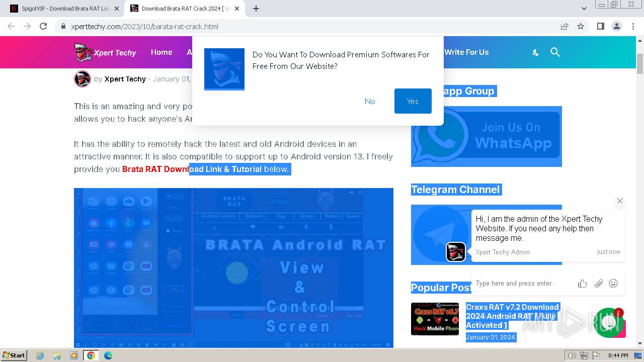The height and width of the screenshot is (362, 644).
Task: Open a new browser tab
Action: tap(256, 8)
